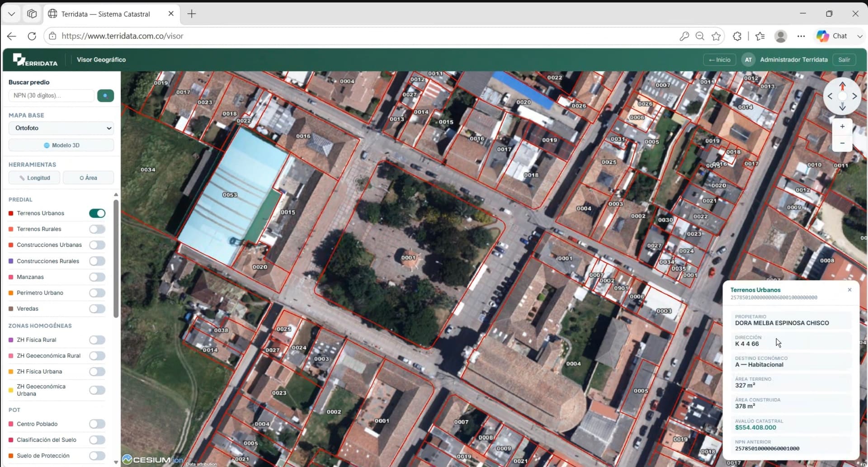Screen dimensions: 868x467
Task: Select the Terridata browser tab
Action: pos(111,14)
